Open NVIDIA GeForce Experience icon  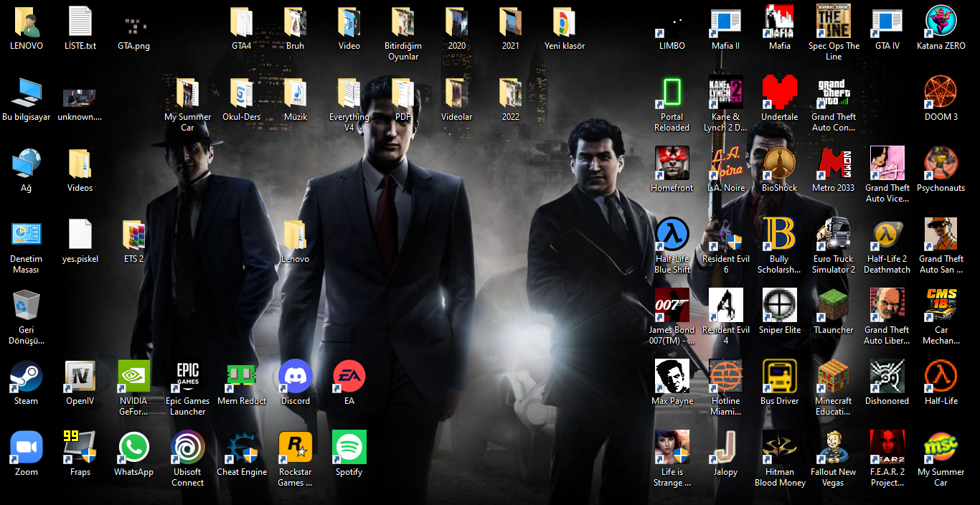134,377
